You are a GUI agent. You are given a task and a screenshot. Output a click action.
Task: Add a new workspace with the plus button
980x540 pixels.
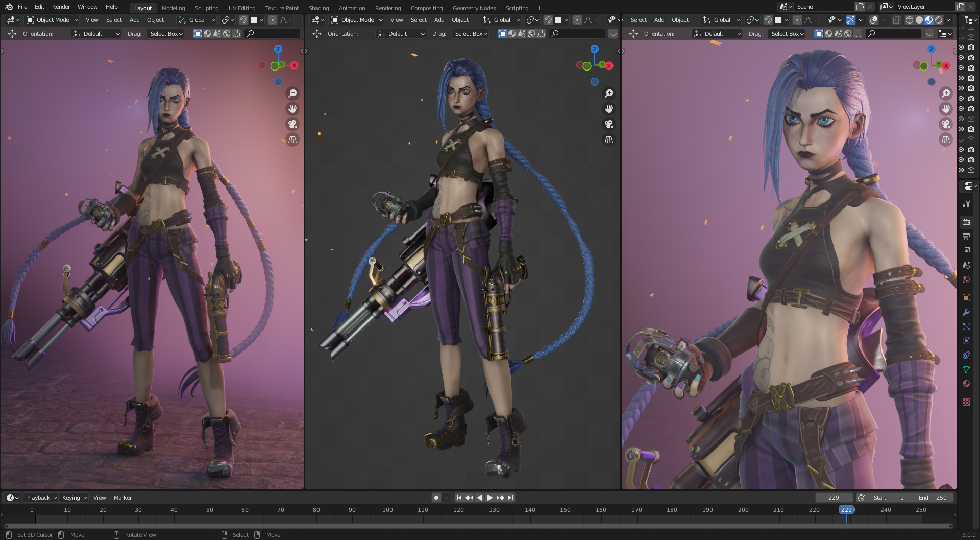tap(539, 8)
